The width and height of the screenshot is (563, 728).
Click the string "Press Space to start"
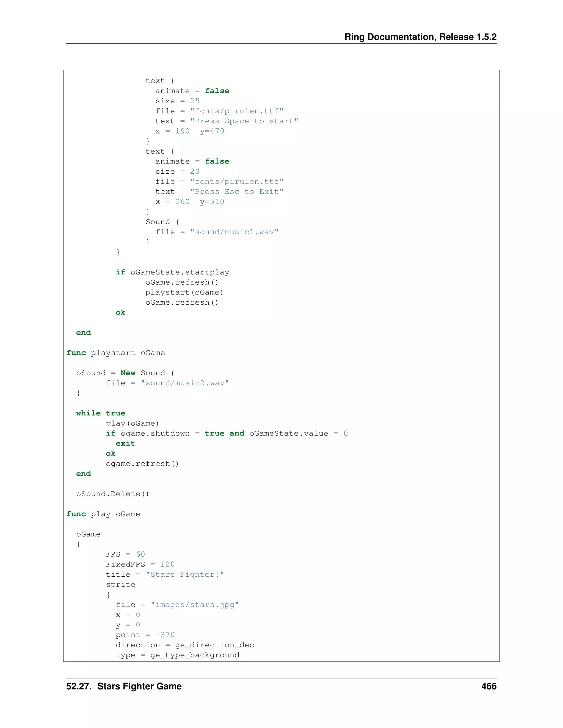click(244, 121)
